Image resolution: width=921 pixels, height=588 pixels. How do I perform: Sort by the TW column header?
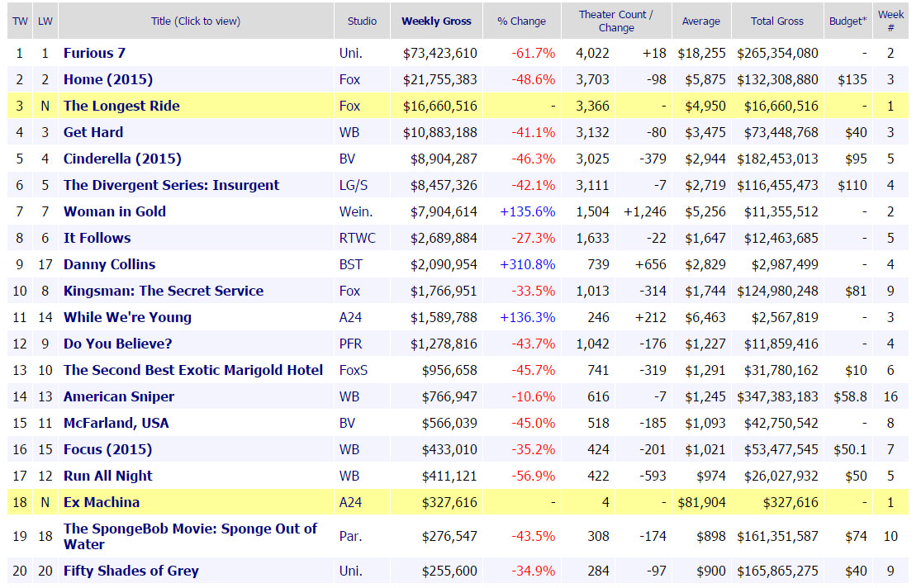(20, 21)
